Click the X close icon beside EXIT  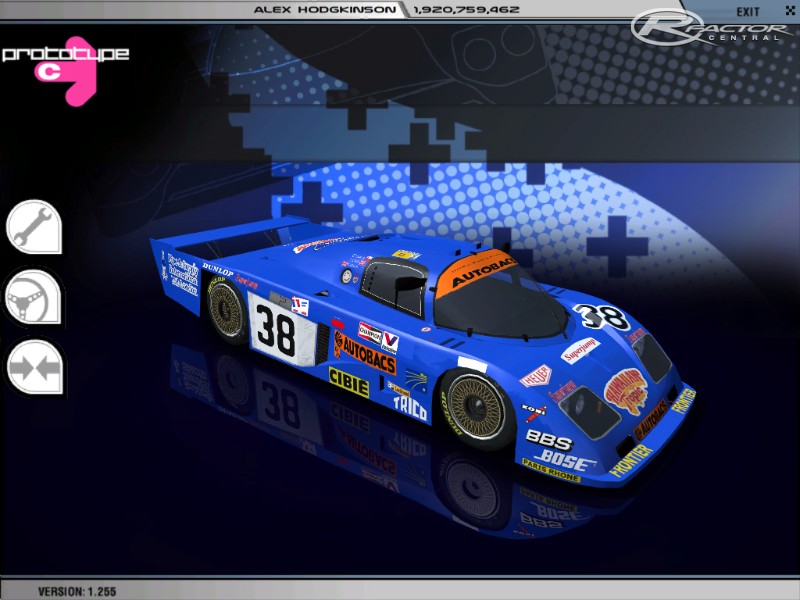pos(790,10)
